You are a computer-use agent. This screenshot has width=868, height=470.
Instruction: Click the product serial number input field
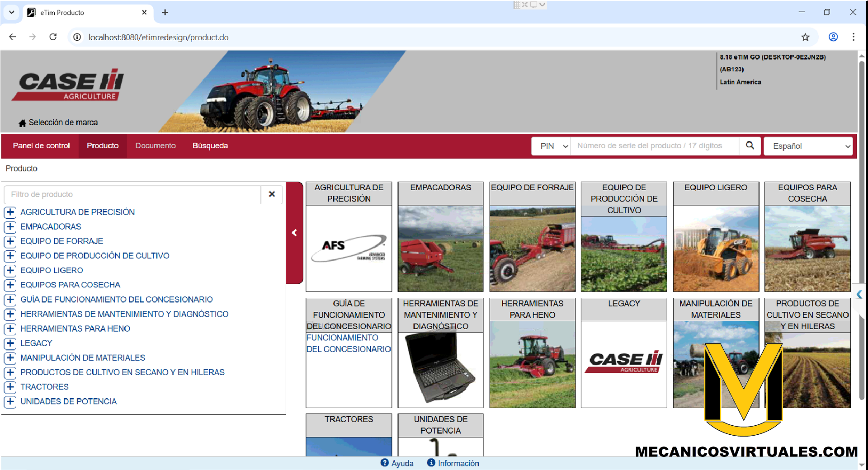pos(655,146)
